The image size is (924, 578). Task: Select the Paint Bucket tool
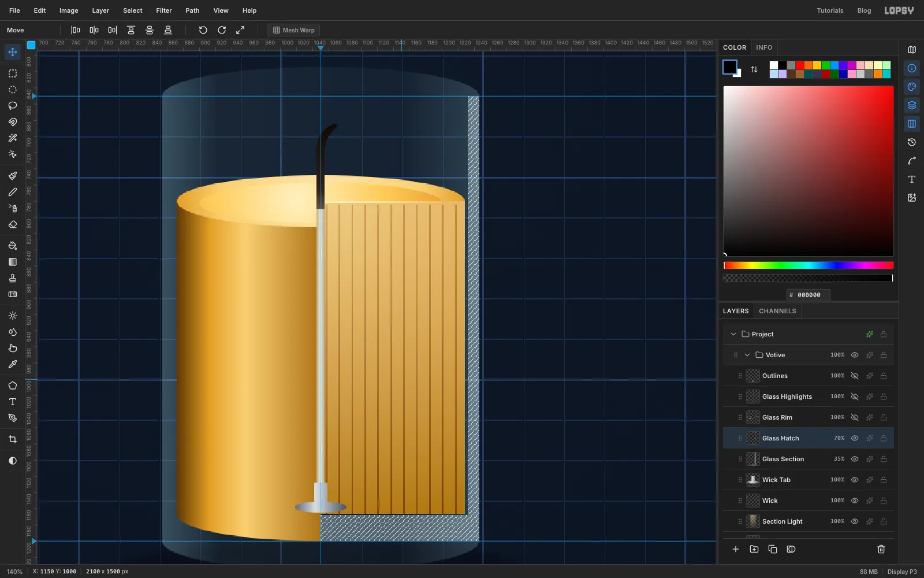click(13, 246)
